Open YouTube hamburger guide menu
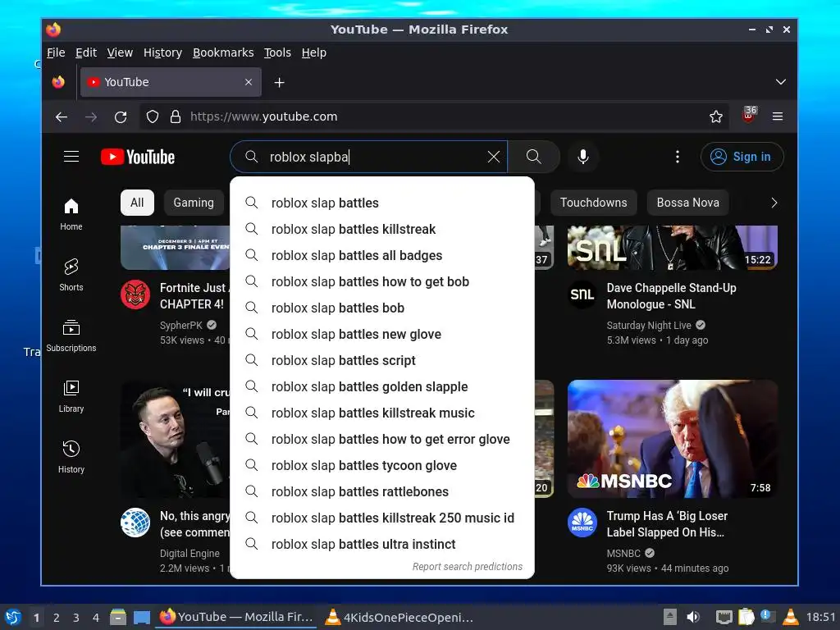This screenshot has width=840, height=630. pyautogui.click(x=71, y=157)
